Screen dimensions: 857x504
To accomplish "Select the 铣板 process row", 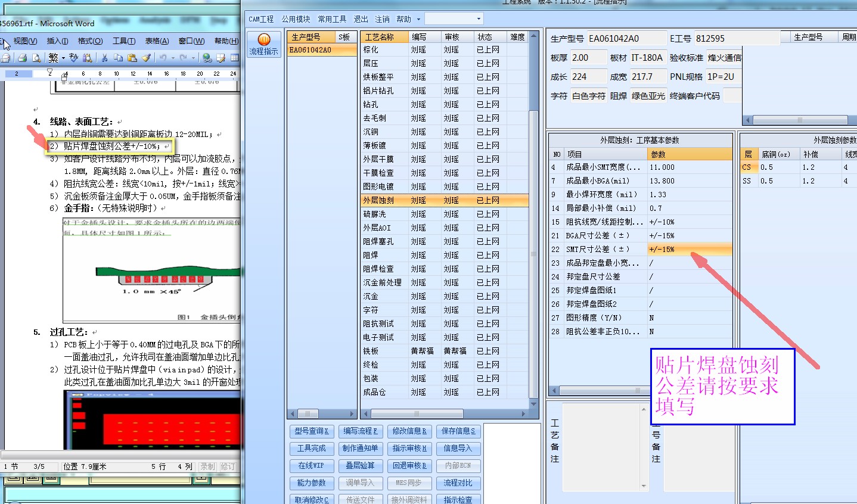I will tap(445, 351).
